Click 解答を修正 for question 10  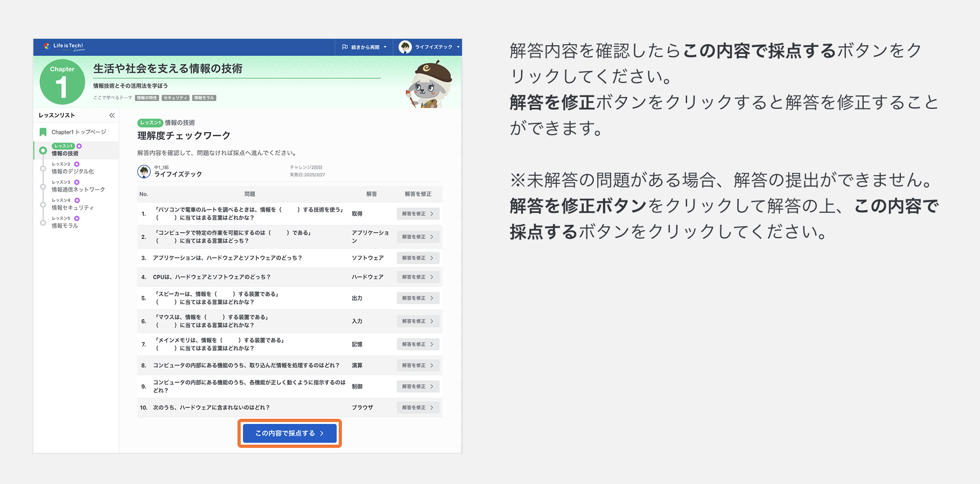coord(418,407)
